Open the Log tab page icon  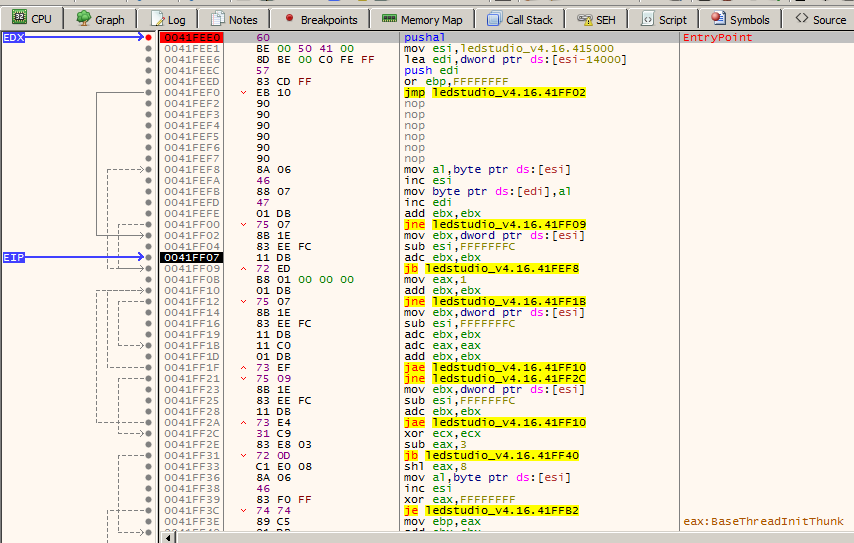[x=157, y=19]
